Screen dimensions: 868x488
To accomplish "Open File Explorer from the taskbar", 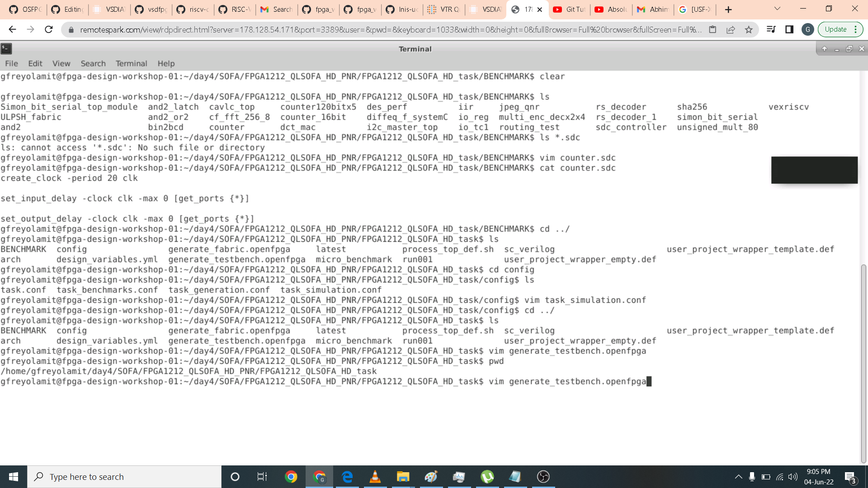I will click(x=403, y=477).
